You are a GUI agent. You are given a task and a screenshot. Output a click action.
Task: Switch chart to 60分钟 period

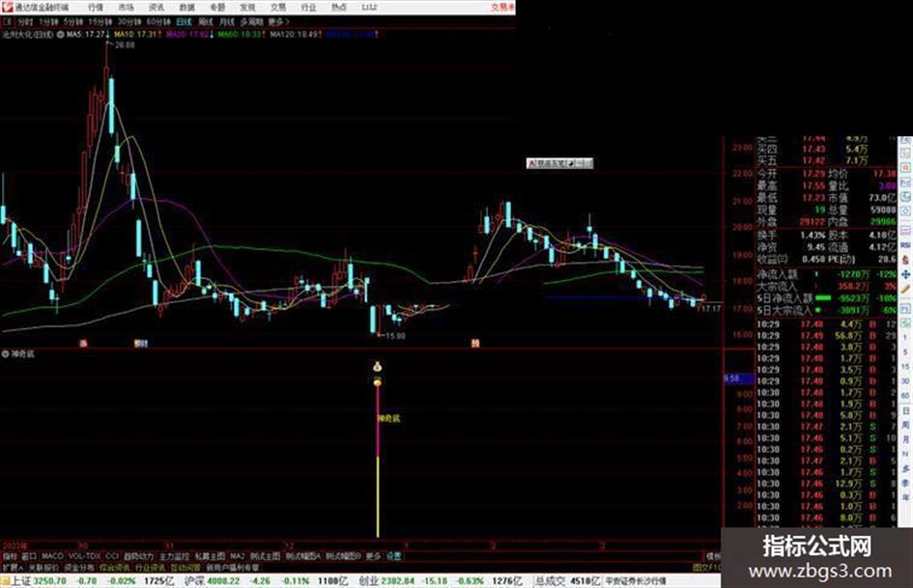point(157,21)
